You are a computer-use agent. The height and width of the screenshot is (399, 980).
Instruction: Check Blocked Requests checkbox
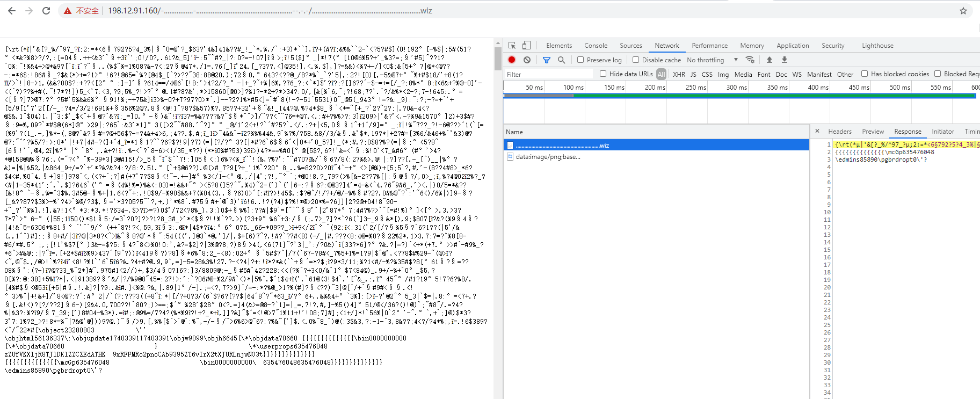click(x=938, y=74)
